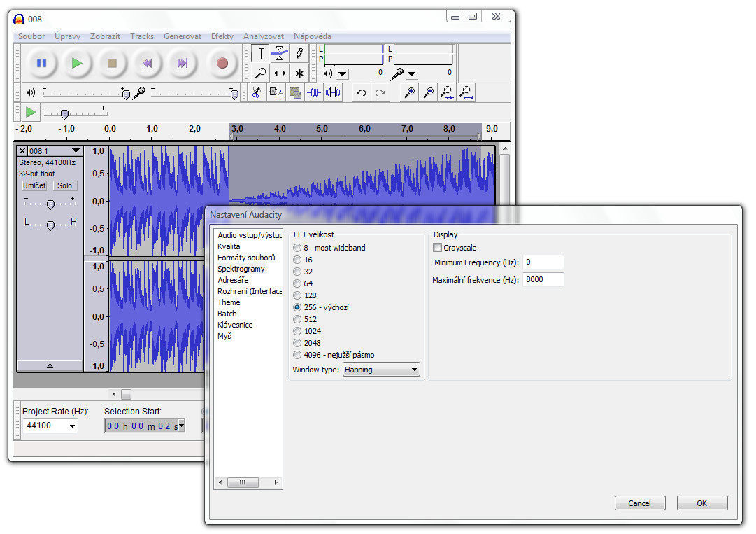This screenshot has height=534, width=756.
Task: Open the Soubor menu
Action: [x=31, y=36]
